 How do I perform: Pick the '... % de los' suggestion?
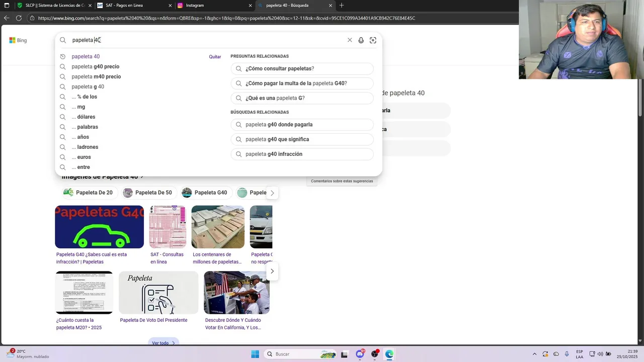click(84, 97)
